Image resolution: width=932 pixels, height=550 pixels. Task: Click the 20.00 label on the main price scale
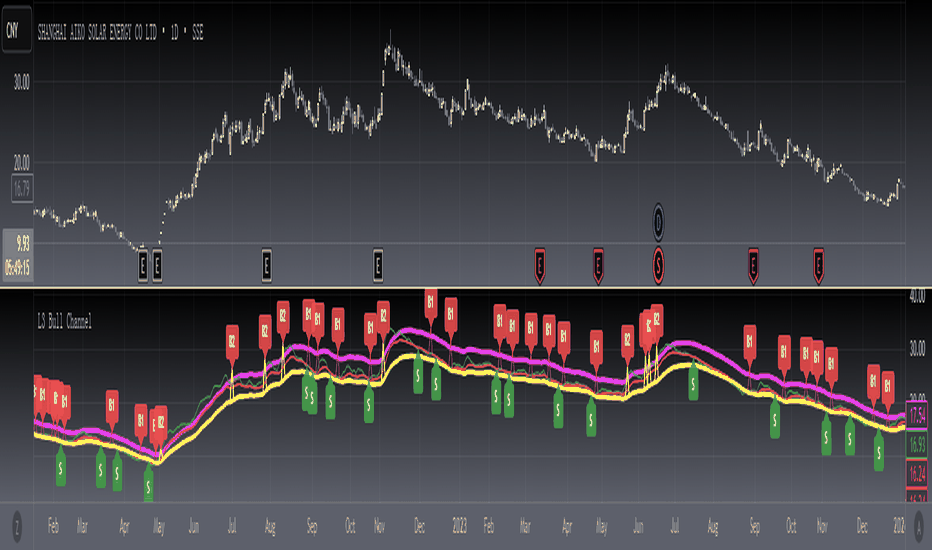[21, 162]
